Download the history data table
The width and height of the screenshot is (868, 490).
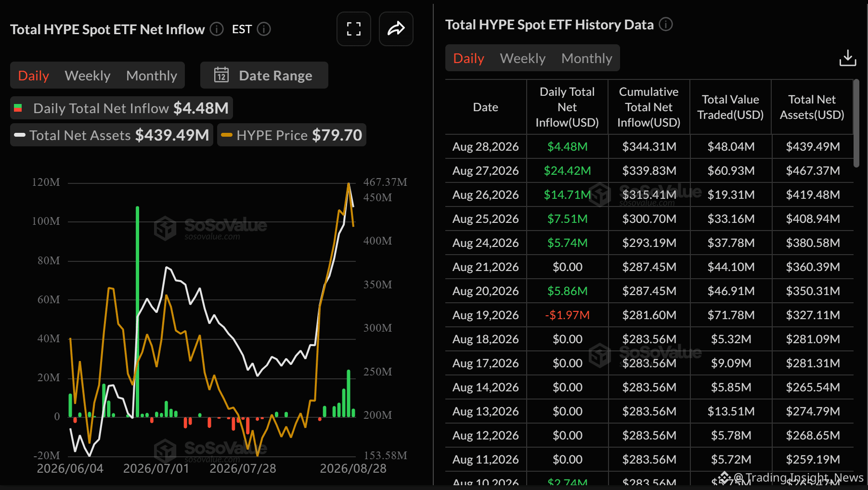click(x=848, y=58)
